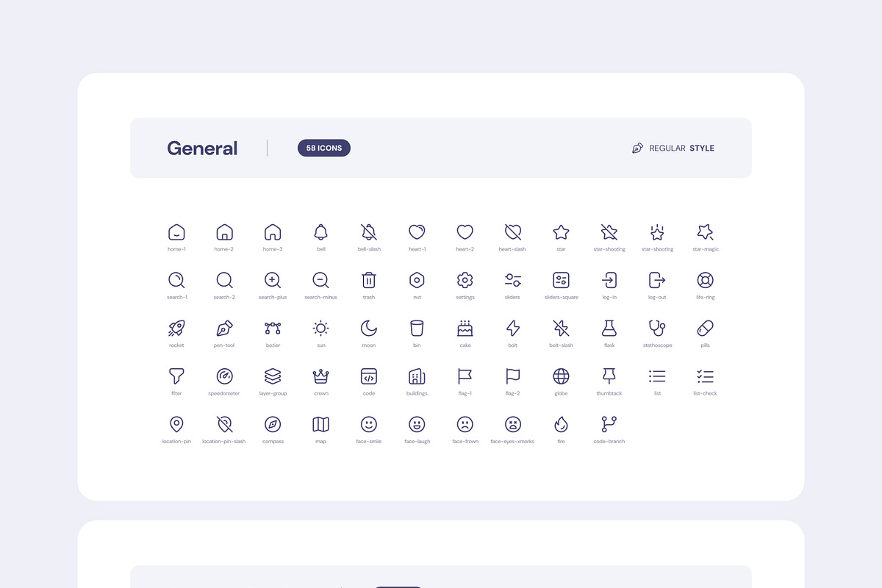Screen dimensions: 882x588
Task: Select the code-branch icon
Action: point(609,424)
